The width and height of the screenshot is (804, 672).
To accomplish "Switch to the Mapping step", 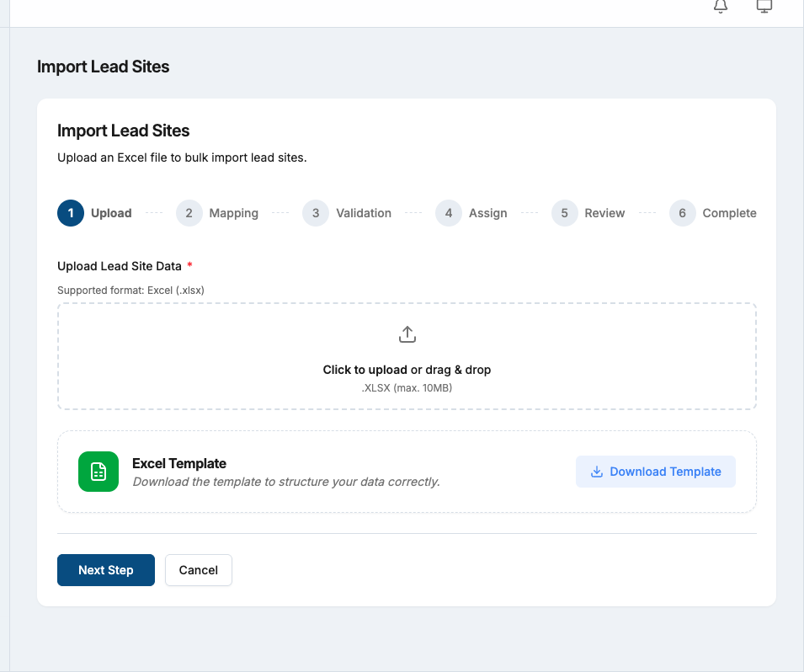I will tap(189, 213).
